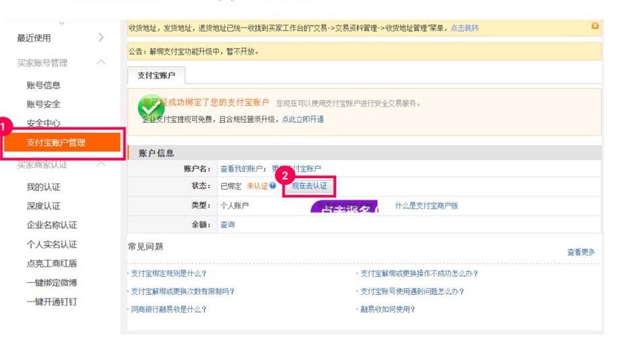The height and width of the screenshot is (357, 644).
Task: Click the 点击跳转 link in notice
Action: click(464, 28)
